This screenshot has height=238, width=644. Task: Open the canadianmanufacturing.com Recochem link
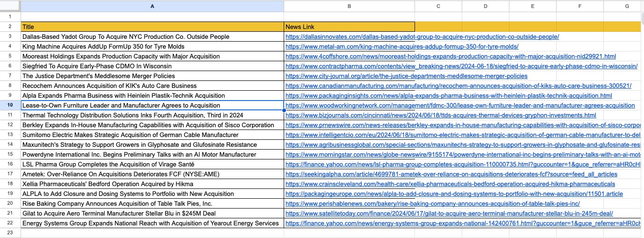coord(458,86)
